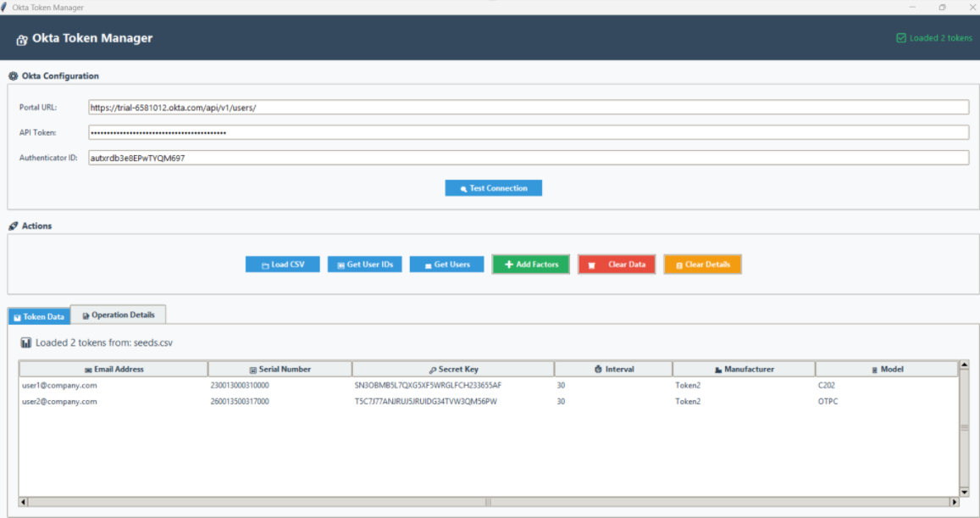Image resolution: width=980 pixels, height=518 pixels.
Task: Select the Token Data tab
Action: 39,316
